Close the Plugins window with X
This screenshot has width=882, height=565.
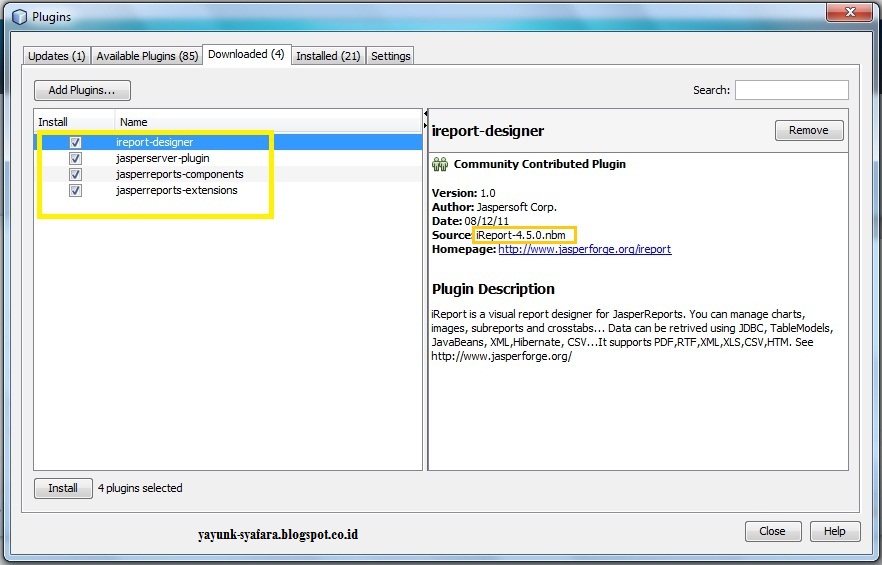(849, 12)
